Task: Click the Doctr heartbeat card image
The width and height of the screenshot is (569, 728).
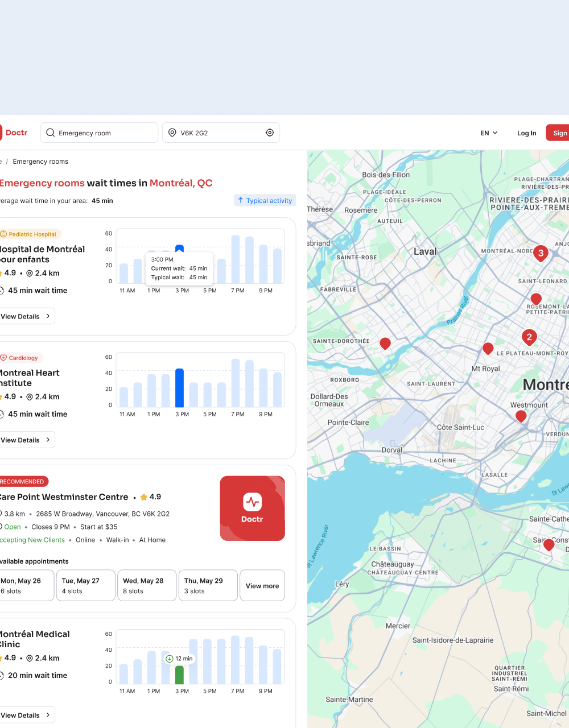Action: point(252,508)
